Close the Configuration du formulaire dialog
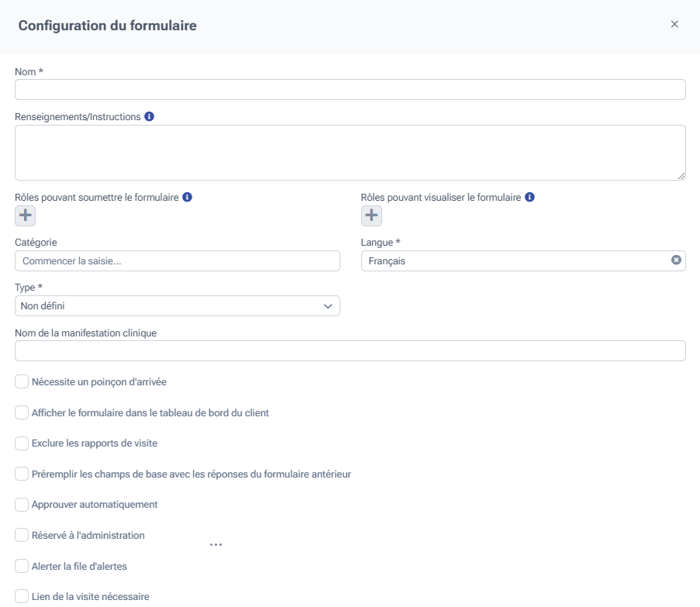This screenshot has height=607, width=700. point(674,24)
